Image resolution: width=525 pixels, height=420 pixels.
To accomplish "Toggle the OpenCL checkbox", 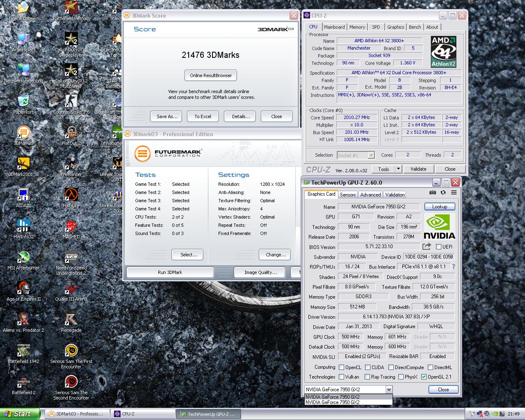I will click(x=341, y=367).
